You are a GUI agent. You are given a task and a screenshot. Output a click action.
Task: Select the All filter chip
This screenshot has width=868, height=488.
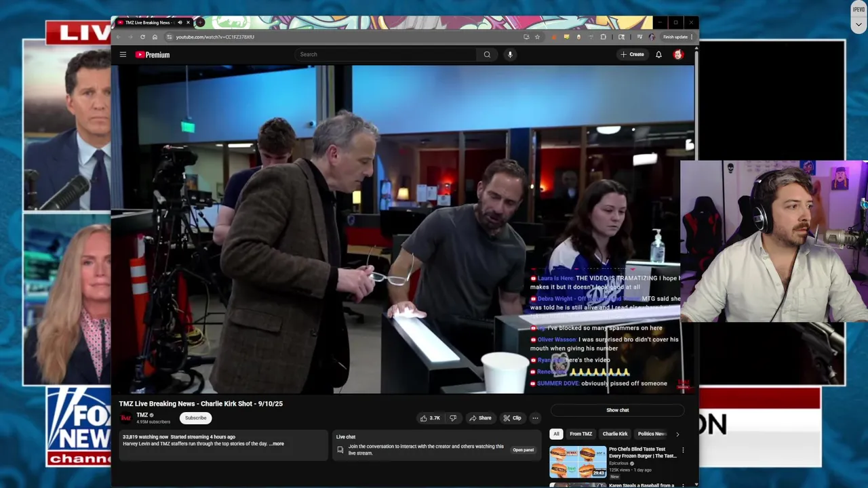556,434
